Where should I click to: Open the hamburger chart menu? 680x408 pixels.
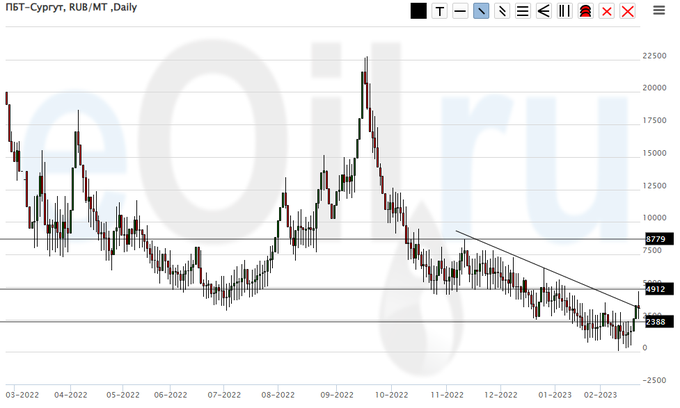point(659,11)
